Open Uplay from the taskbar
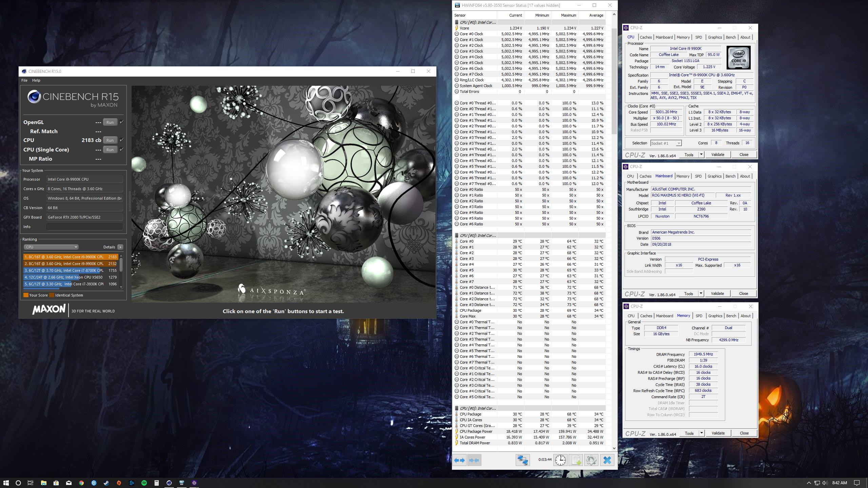868x488 pixels. point(94,483)
